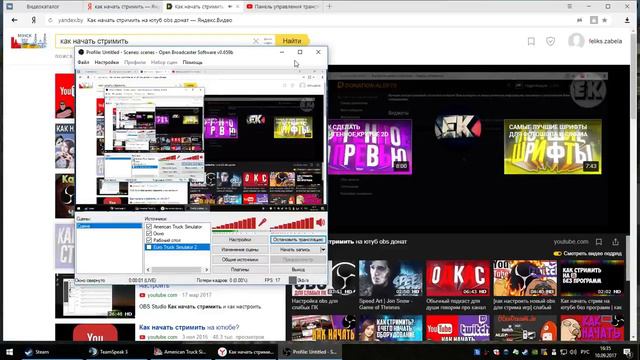The height and width of the screenshot is (360, 640).
Task: Switch to American Truck Simulator taskbar item
Action: [x=180, y=352]
